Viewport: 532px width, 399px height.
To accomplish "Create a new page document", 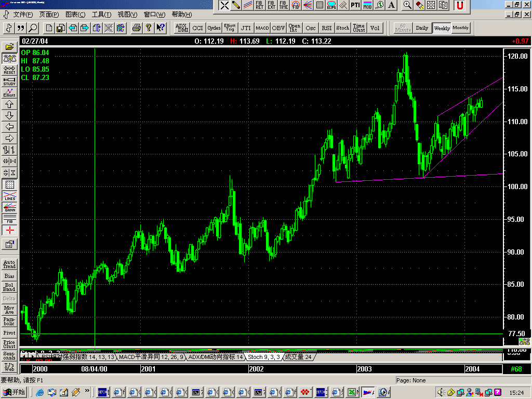I will [49, 28].
